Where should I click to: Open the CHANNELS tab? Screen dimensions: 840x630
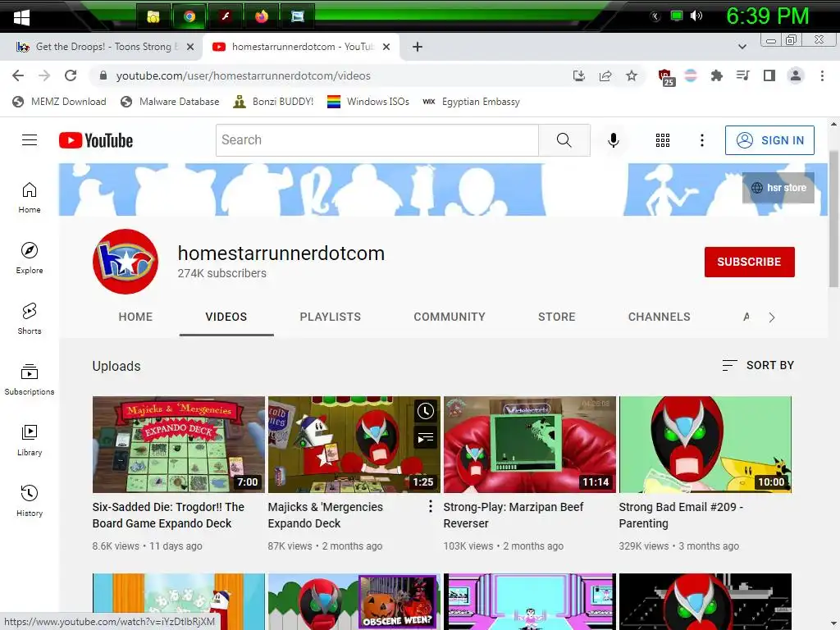(x=660, y=317)
